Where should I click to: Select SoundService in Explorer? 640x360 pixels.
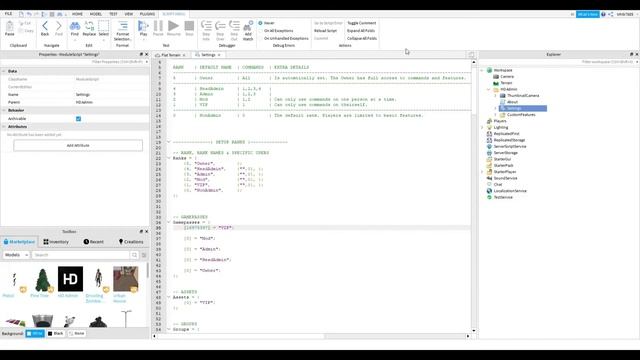(505, 178)
